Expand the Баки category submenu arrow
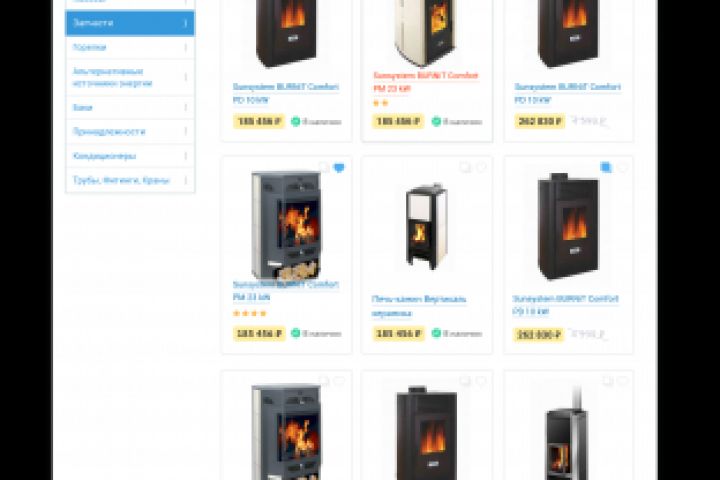The width and height of the screenshot is (720, 480). point(186,107)
